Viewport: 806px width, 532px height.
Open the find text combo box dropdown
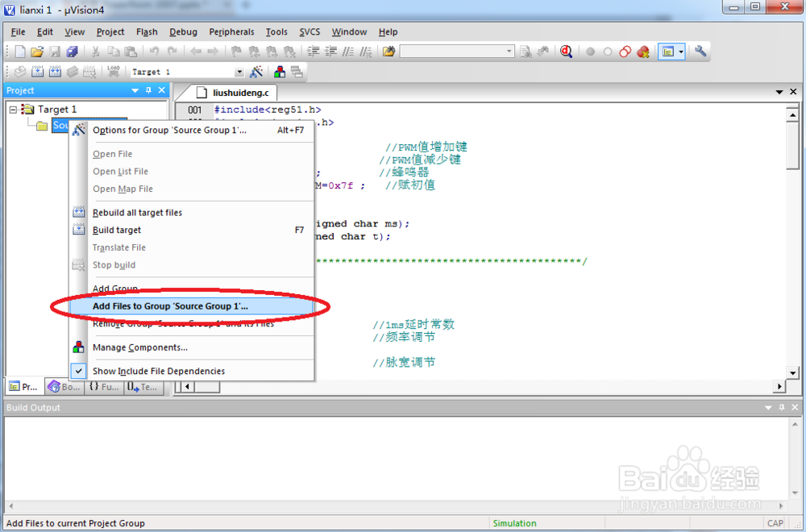tap(509, 52)
